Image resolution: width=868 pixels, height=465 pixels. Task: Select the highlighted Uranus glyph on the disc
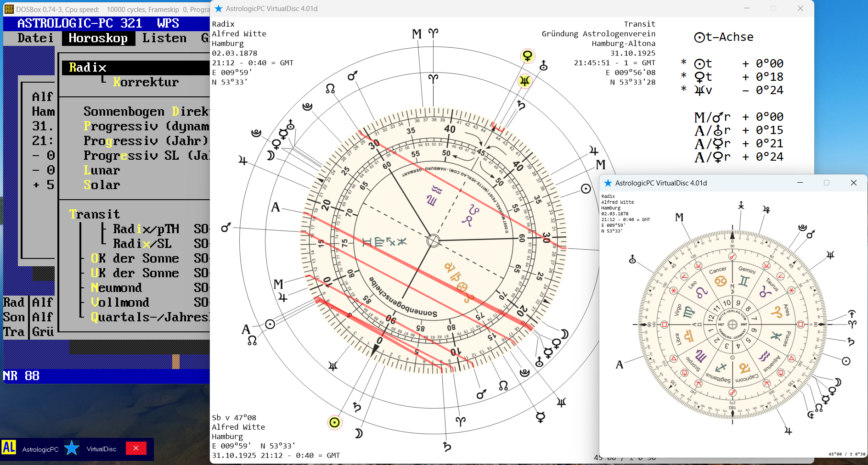tap(525, 80)
